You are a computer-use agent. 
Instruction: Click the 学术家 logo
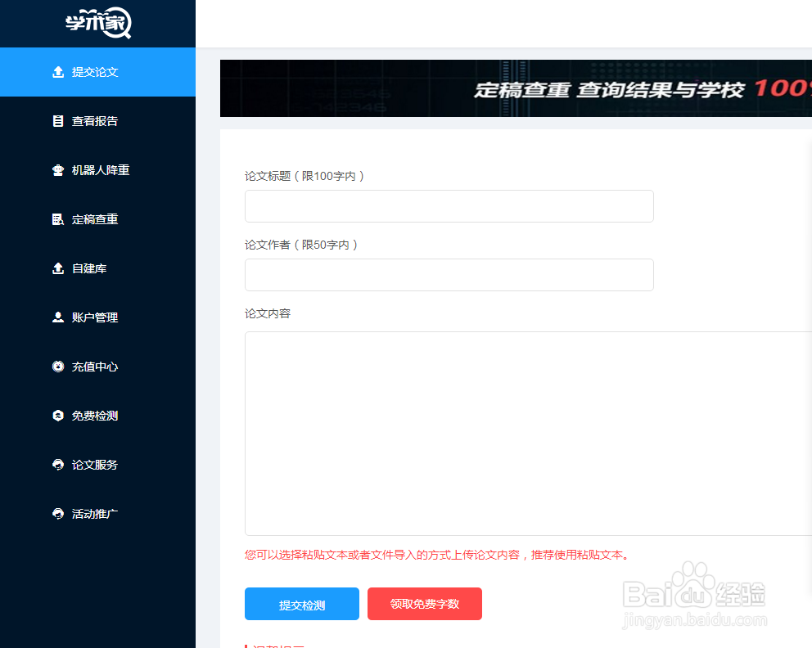tap(98, 23)
